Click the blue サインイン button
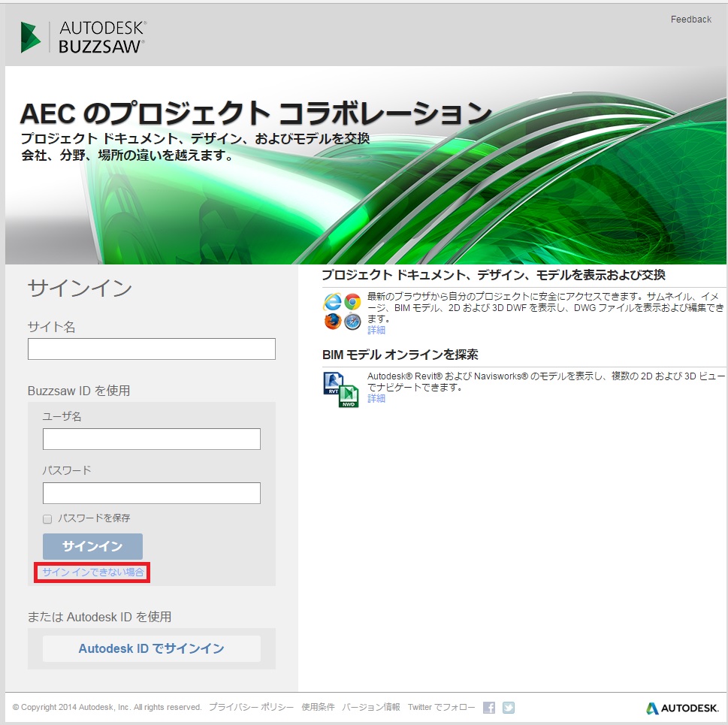728x725 pixels. pyautogui.click(x=92, y=546)
